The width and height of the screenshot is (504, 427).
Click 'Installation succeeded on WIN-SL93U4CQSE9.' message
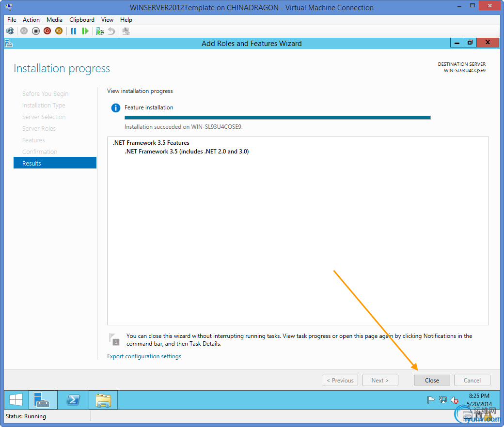(x=184, y=127)
